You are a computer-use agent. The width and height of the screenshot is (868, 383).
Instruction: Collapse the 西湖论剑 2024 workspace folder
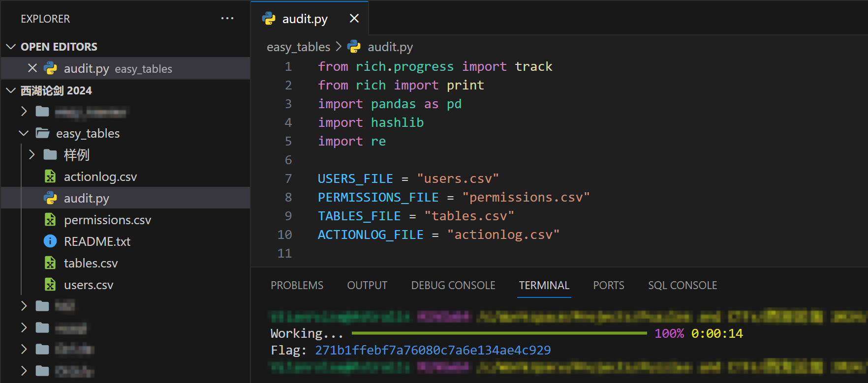(x=11, y=90)
